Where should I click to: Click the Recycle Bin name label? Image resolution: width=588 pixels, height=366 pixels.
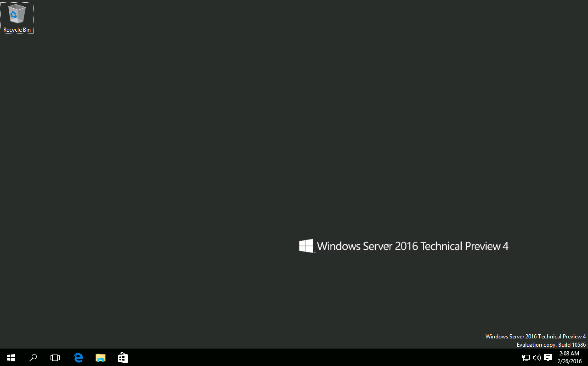pyautogui.click(x=17, y=30)
